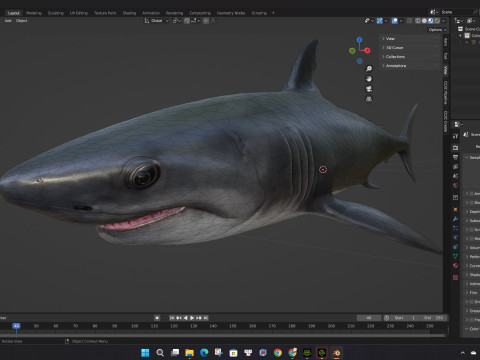The image size is (480, 360).
Task: Click the Blender icon in the taskbar
Action: pos(336,353)
